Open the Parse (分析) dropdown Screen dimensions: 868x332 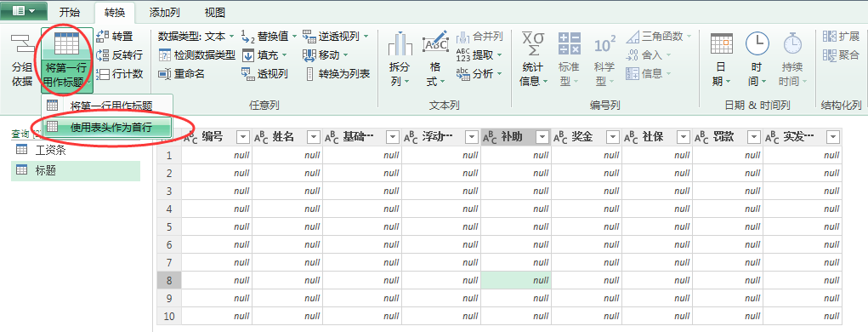[499, 74]
